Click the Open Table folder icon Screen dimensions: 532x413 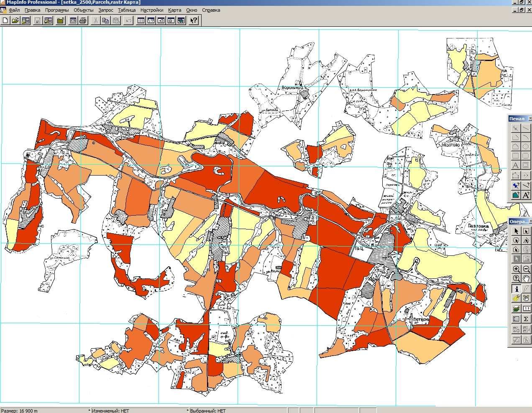click(x=15, y=20)
